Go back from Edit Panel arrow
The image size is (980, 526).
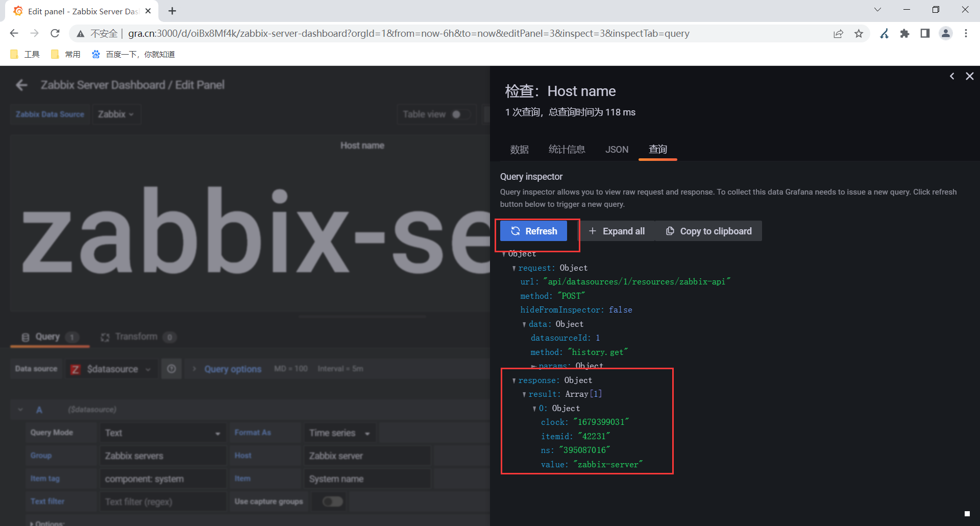21,85
